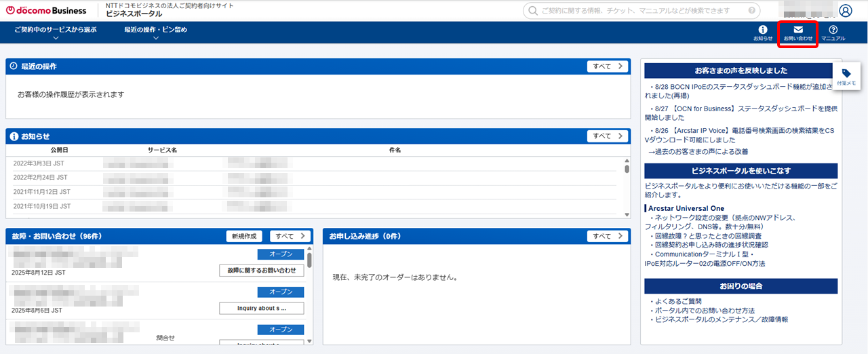
Task: Click the docomo Business logo
Action: click(46, 10)
